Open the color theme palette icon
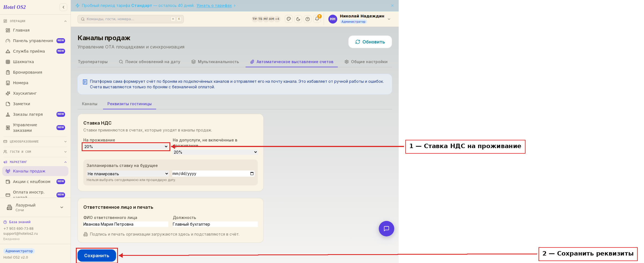 pos(289,19)
